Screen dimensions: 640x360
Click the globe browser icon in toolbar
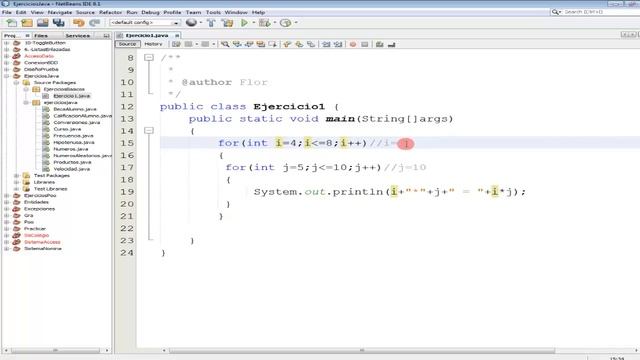pos(191,23)
